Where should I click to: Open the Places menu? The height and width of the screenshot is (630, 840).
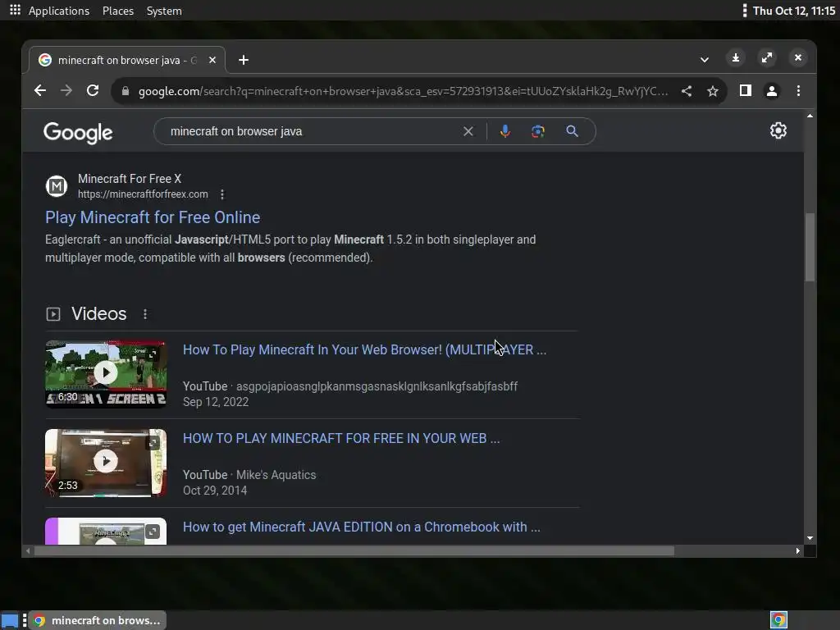coord(118,11)
